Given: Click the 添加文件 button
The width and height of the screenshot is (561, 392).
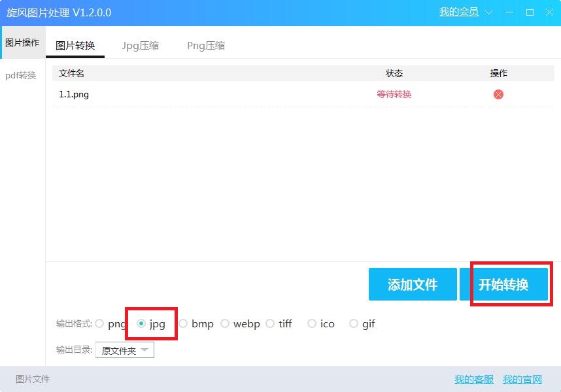Looking at the screenshot, I should tap(413, 285).
